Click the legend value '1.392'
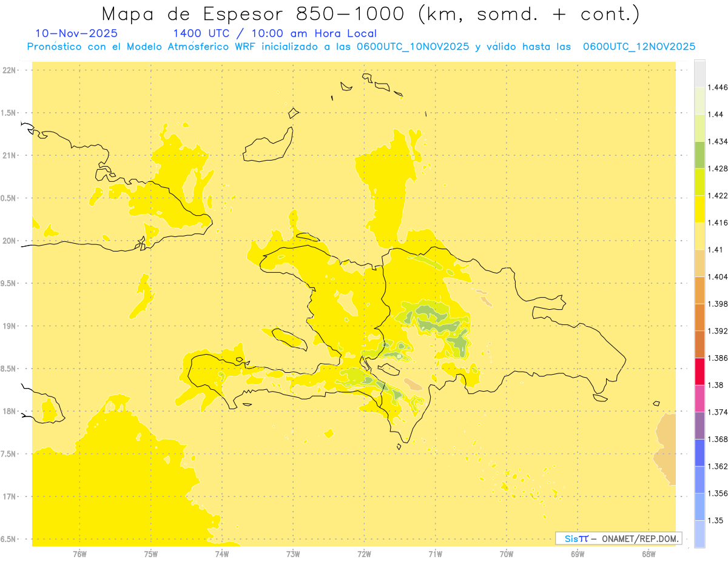Screen dimensions: 728x562 tap(718, 331)
